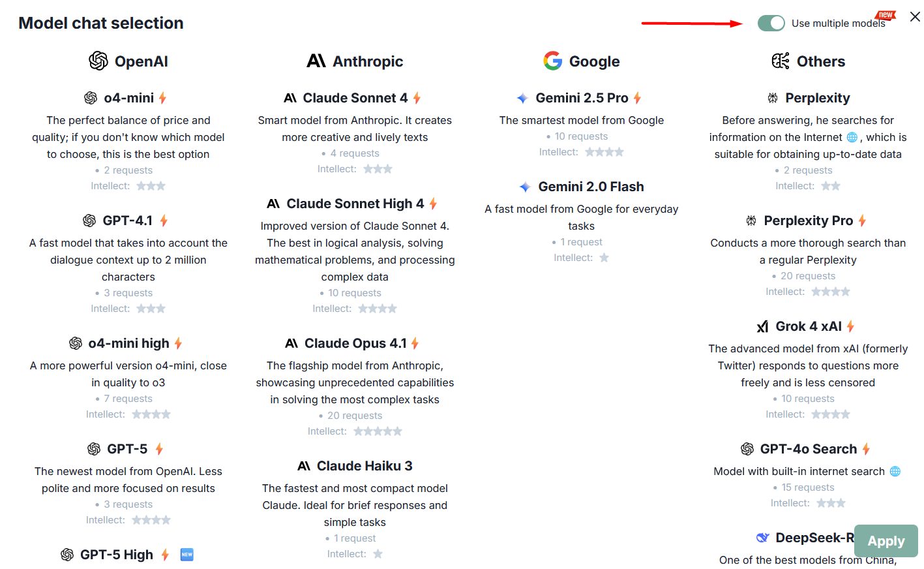Click the Anthropic logo in column header
This screenshot has width=924, height=569.
click(x=316, y=61)
